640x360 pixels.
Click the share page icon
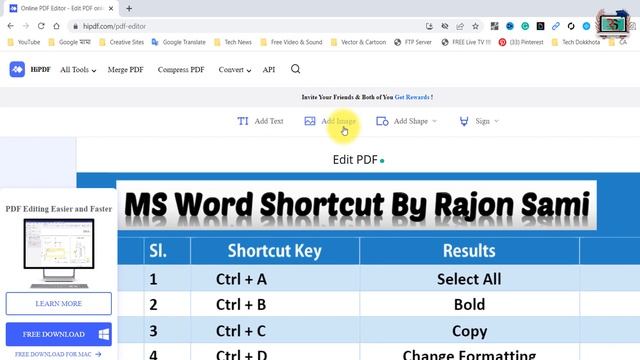point(460,26)
